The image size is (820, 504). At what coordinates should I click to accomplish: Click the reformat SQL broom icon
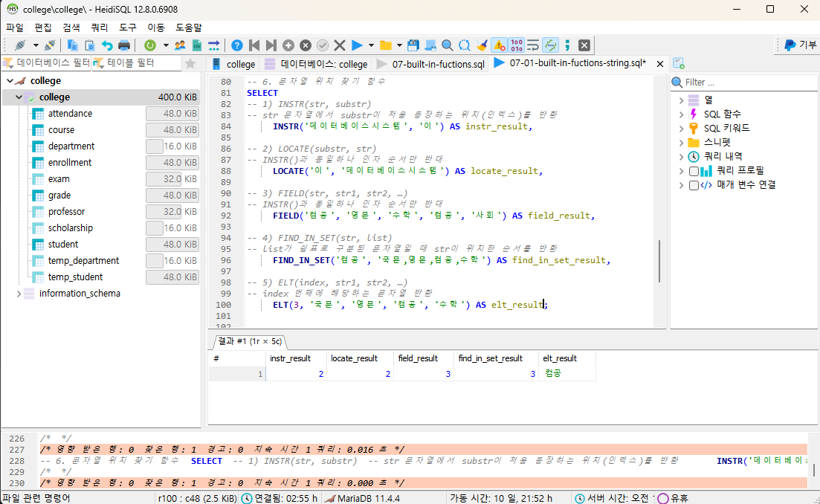pos(482,45)
